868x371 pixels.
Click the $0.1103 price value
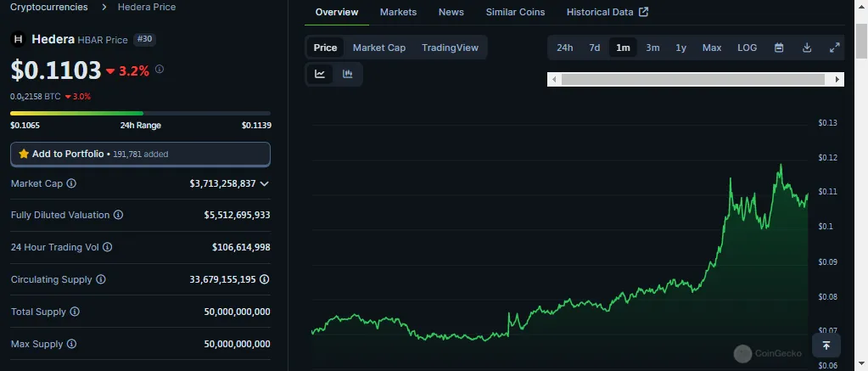(x=56, y=70)
